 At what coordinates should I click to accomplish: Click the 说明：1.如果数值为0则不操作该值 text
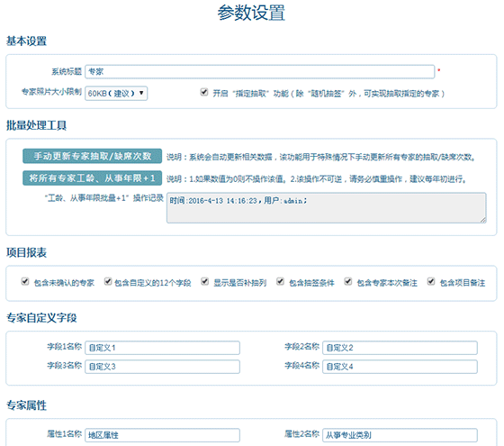pos(316,178)
